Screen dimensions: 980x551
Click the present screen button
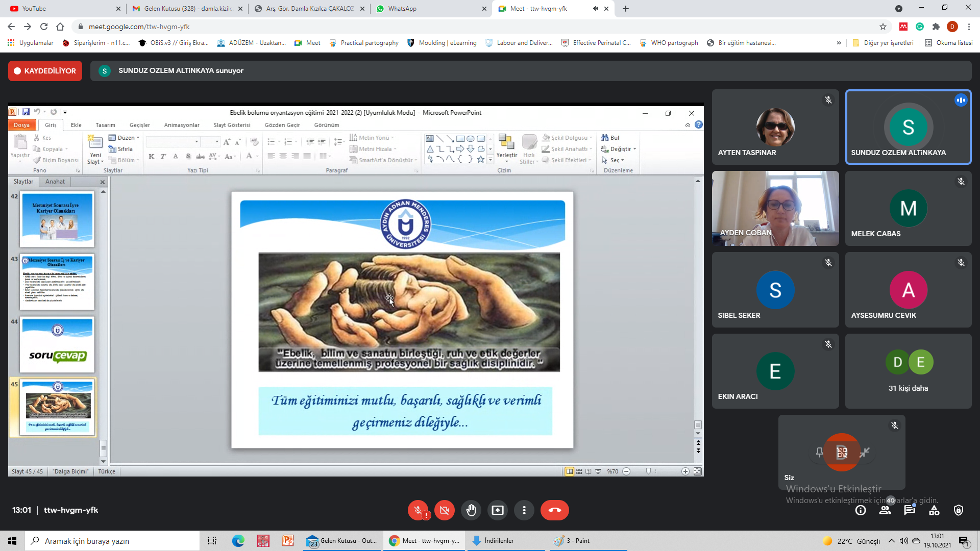point(497,510)
